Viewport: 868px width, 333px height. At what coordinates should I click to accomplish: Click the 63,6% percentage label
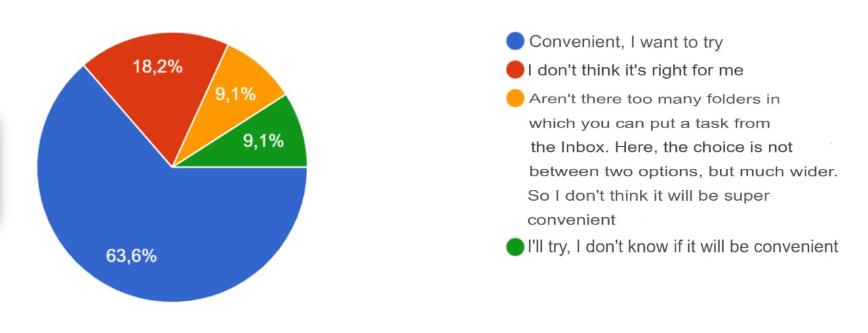click(131, 256)
